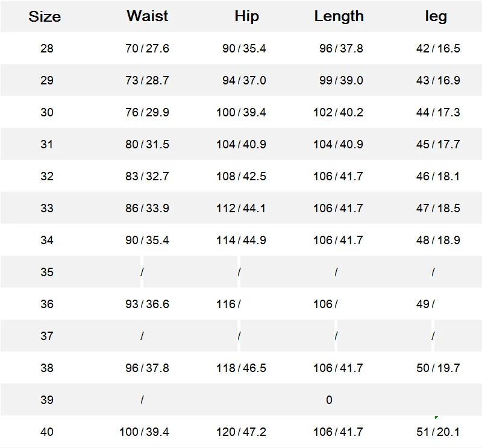Click the green corner marker above 51 / 20.1
Viewport: 482px width, 448px height.
click(436, 417)
